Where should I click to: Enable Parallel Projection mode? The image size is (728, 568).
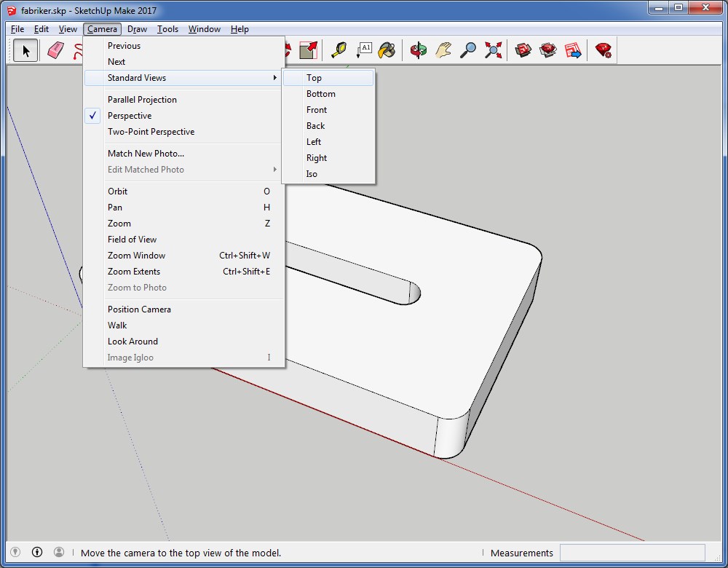coord(142,99)
